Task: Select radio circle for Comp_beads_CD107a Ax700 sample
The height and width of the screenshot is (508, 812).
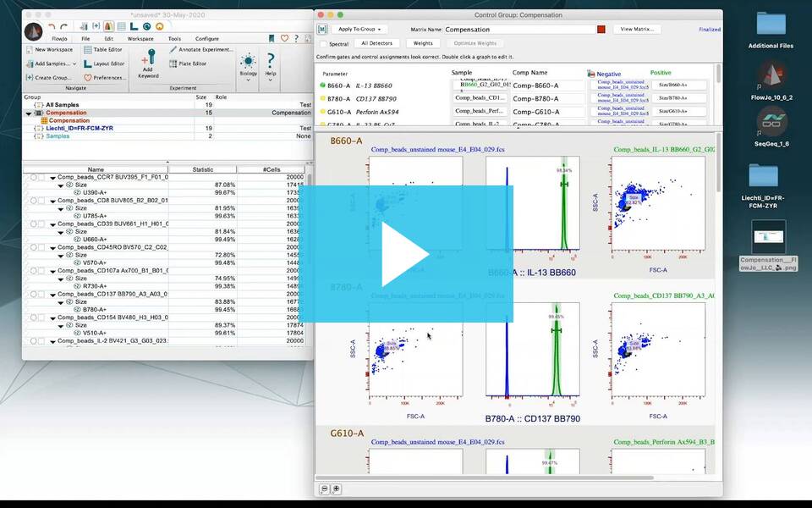Action: pyautogui.click(x=33, y=271)
